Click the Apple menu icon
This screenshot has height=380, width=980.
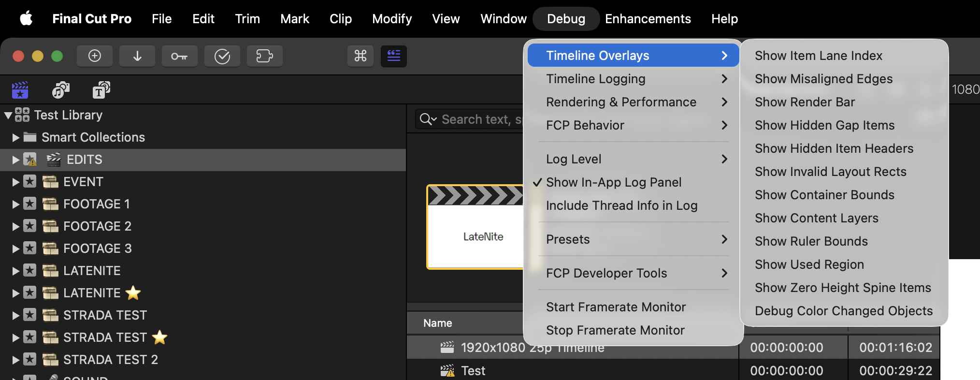coord(26,19)
